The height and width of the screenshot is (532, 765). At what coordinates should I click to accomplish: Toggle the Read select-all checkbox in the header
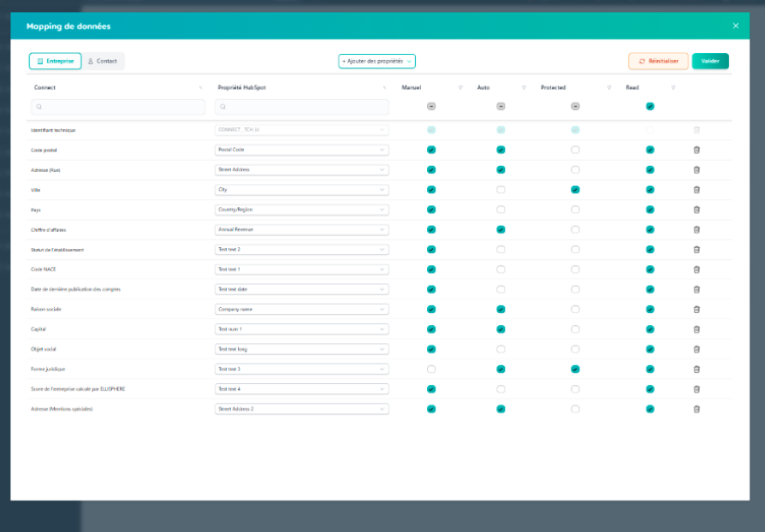650,107
